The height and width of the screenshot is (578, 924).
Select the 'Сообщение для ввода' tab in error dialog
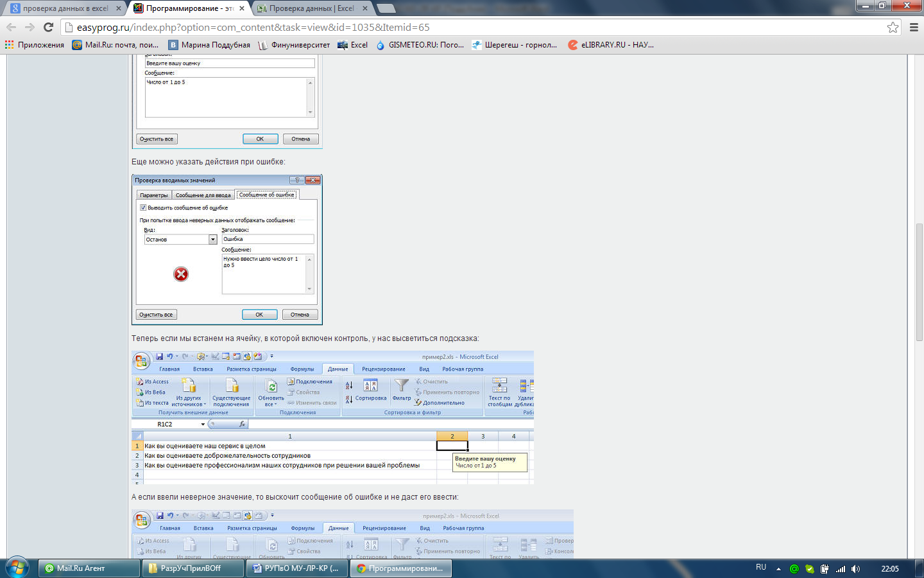coord(203,195)
